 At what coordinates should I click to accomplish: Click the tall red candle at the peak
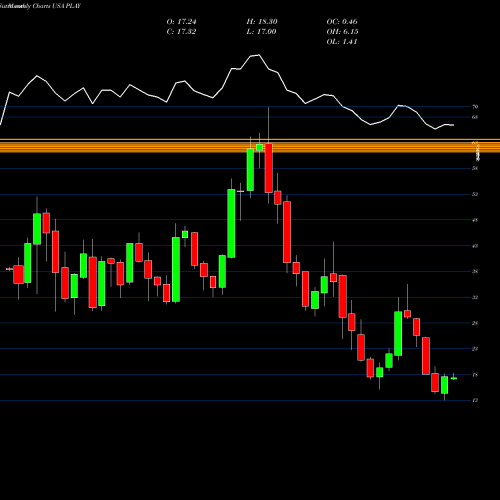pyautogui.click(x=268, y=168)
